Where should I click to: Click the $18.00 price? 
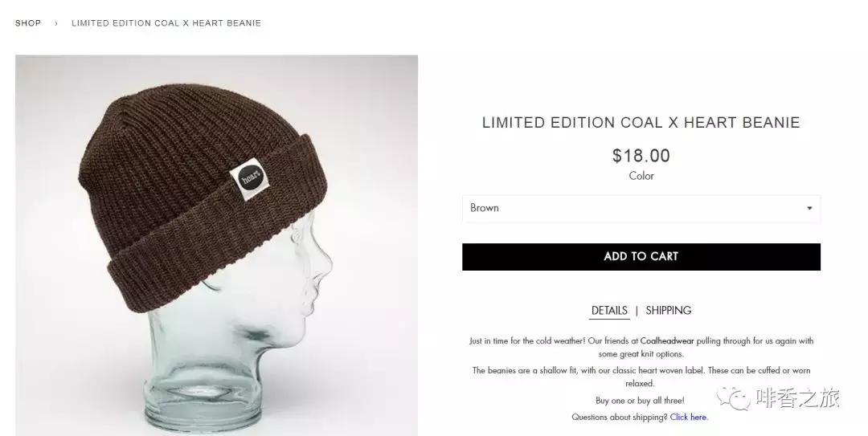pos(641,156)
